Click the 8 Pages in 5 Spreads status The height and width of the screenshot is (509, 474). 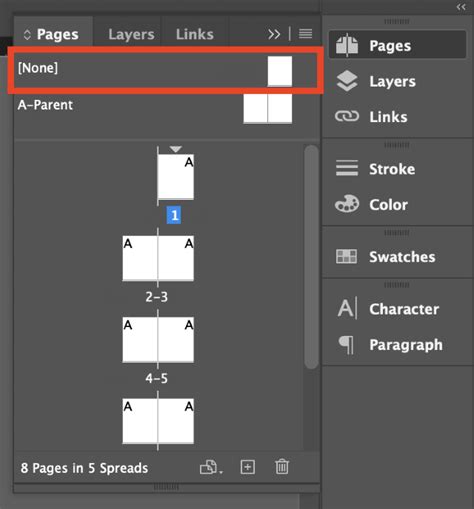click(x=84, y=468)
